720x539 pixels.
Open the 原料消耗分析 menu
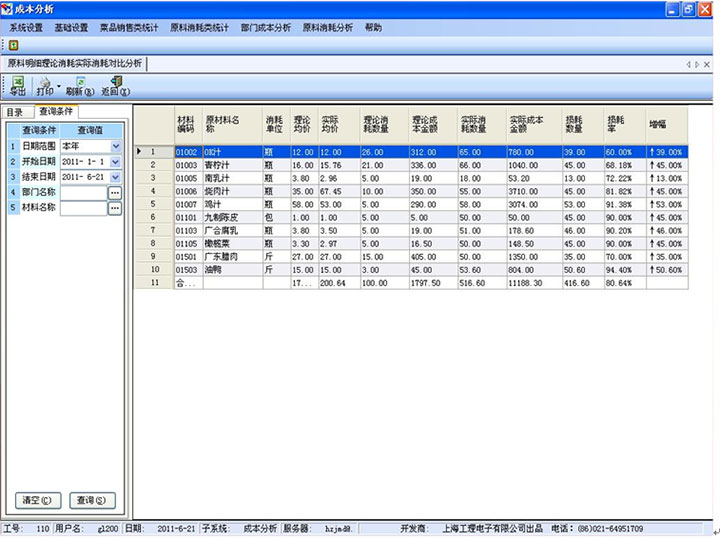click(x=327, y=28)
